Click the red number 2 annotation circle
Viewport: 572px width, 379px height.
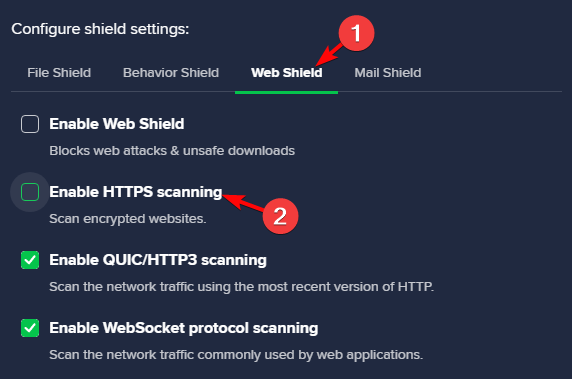(x=280, y=216)
